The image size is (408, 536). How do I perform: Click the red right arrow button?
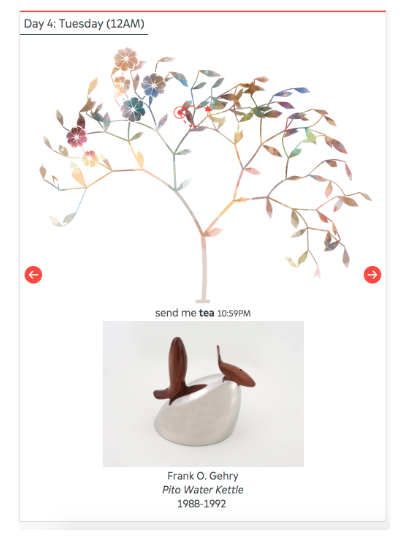click(372, 274)
